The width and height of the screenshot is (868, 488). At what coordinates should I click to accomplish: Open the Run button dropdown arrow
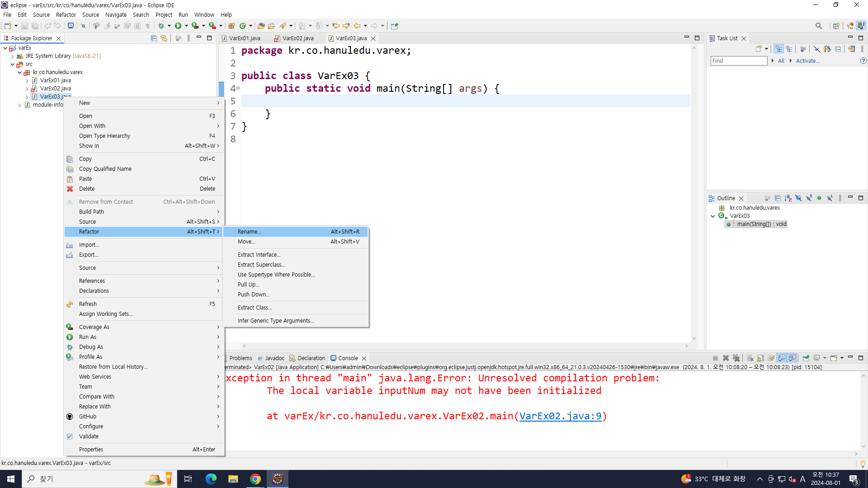pyautogui.click(x=186, y=26)
